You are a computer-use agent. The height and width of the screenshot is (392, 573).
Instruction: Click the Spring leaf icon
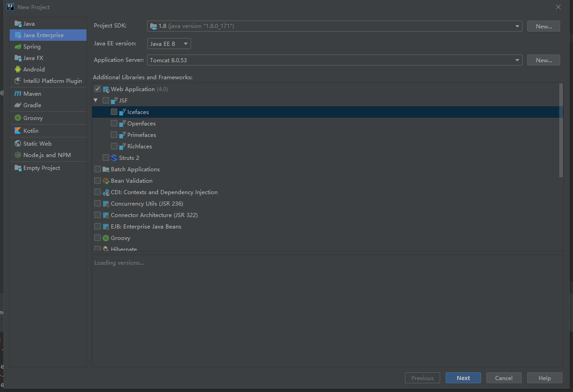pos(18,47)
